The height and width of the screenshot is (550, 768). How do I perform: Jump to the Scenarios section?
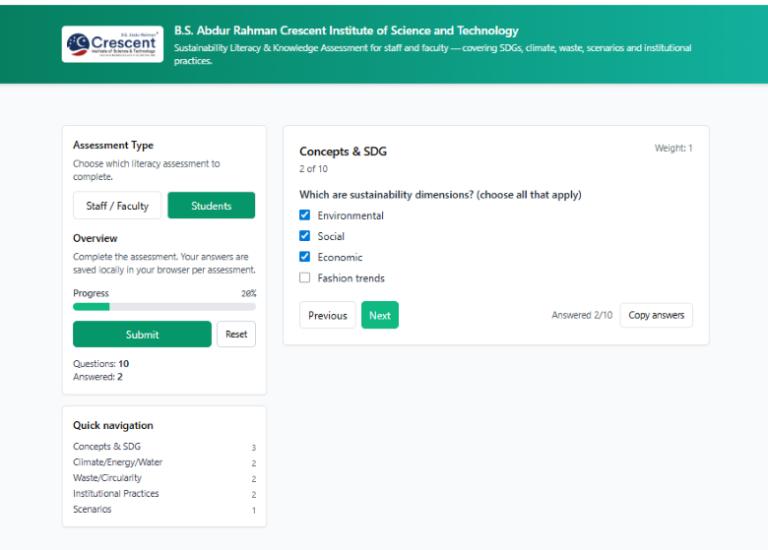92,510
